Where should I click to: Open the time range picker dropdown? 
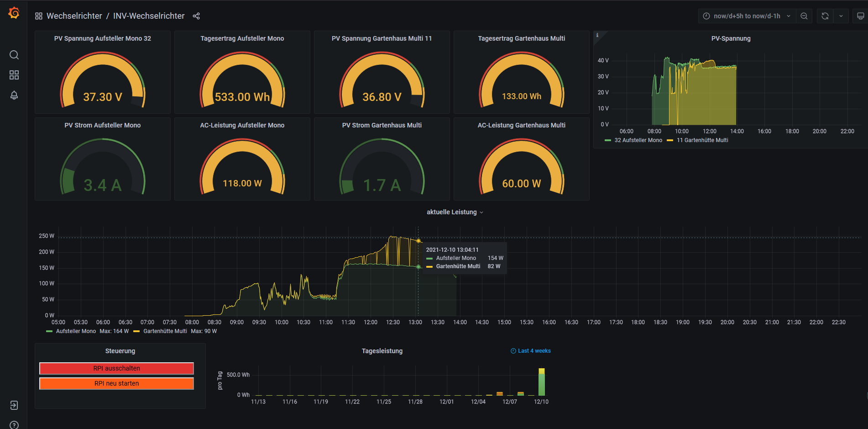click(x=747, y=16)
